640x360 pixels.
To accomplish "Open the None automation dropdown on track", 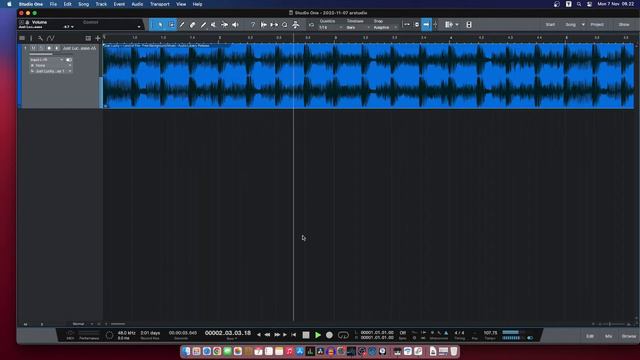I will pos(51,65).
